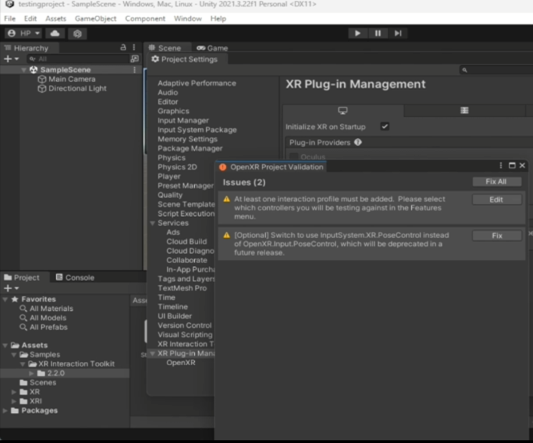Click the gear services icon in toolbar
This screenshot has width=533, height=443.
coord(78,33)
